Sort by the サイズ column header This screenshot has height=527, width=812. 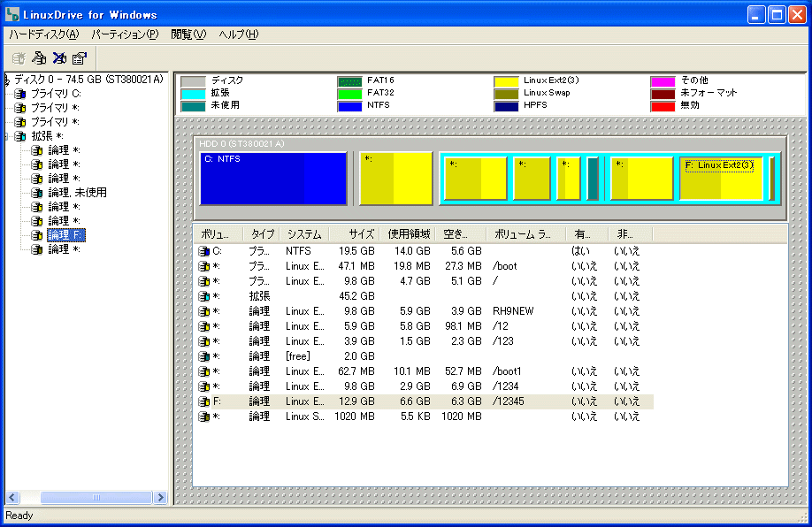[x=354, y=234]
